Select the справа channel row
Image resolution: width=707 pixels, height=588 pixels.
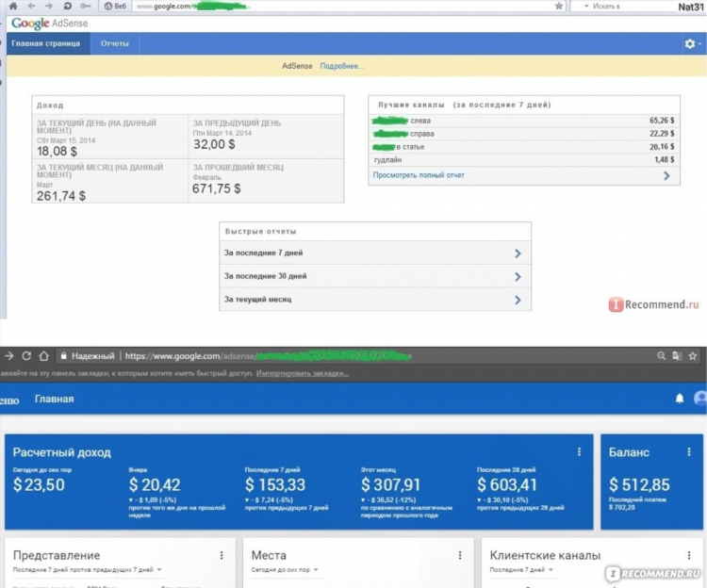coord(524,134)
